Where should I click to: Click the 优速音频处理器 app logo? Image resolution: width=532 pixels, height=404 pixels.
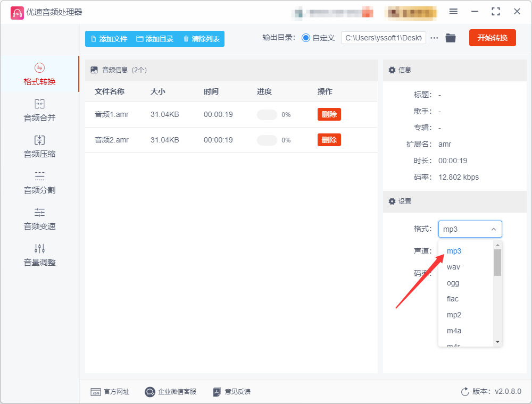pyautogui.click(x=18, y=13)
